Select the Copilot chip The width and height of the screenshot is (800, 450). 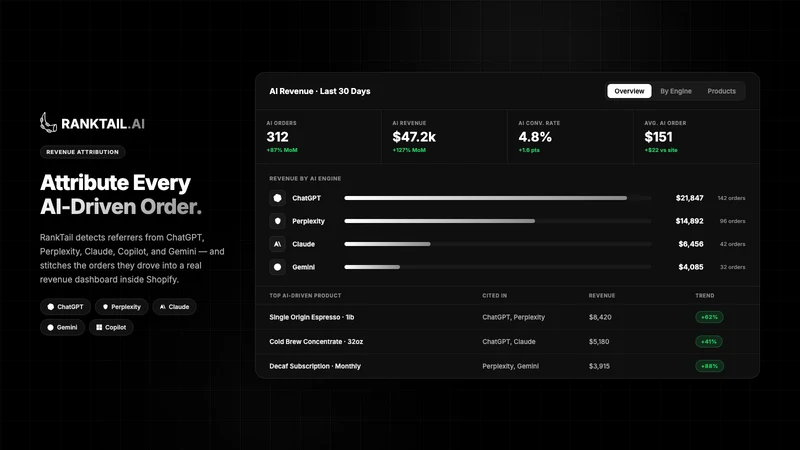(111, 327)
